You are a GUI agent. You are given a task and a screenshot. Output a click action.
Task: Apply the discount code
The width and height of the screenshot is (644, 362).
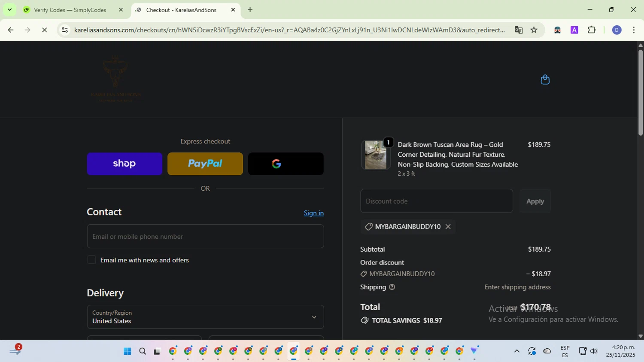pos(535,201)
